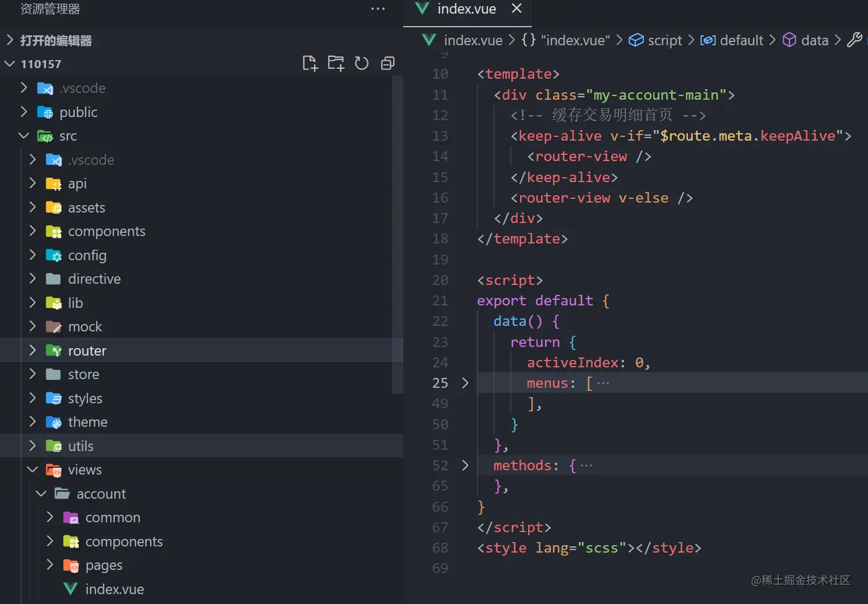Screen dimensions: 868x604
Task: Close the index.vue editor tab
Action: [517, 9]
